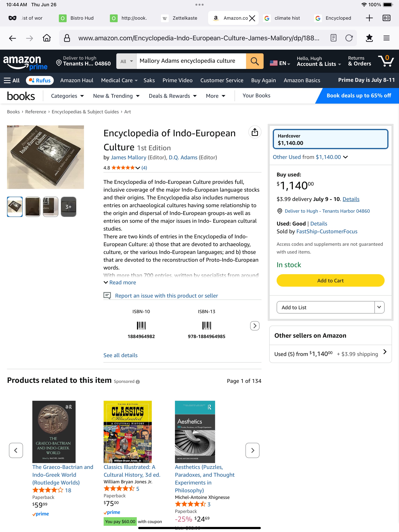The image size is (399, 532).
Task: Select the Hardcover $1,140.00 format option
Action: point(330,139)
